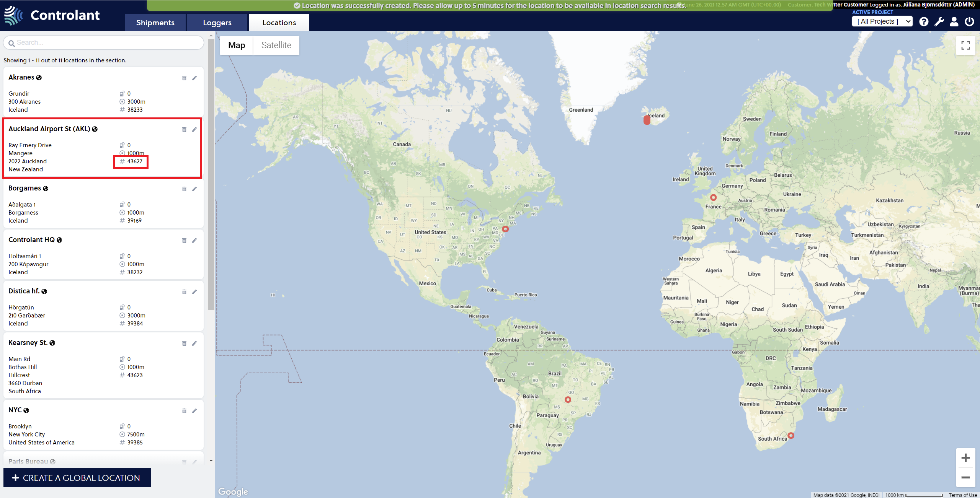Click the scrollbar down arrow
Viewport: 980px width, 498px height.
211,461
